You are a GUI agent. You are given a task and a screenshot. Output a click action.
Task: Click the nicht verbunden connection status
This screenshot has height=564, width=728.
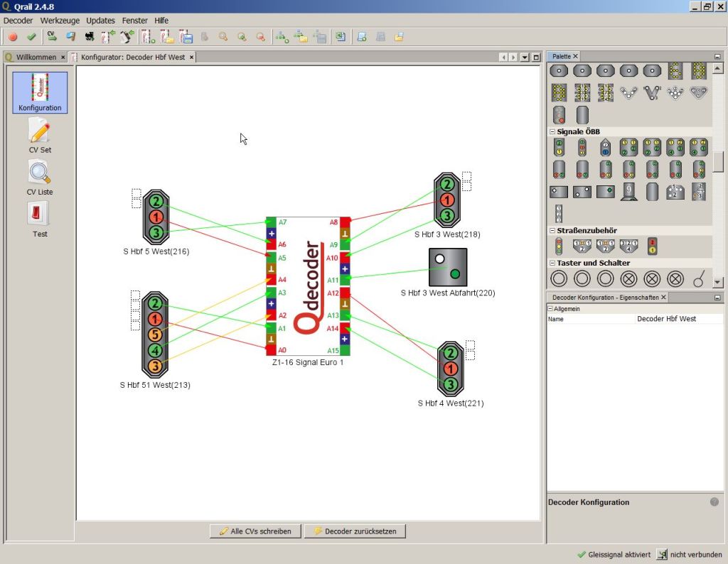689,555
